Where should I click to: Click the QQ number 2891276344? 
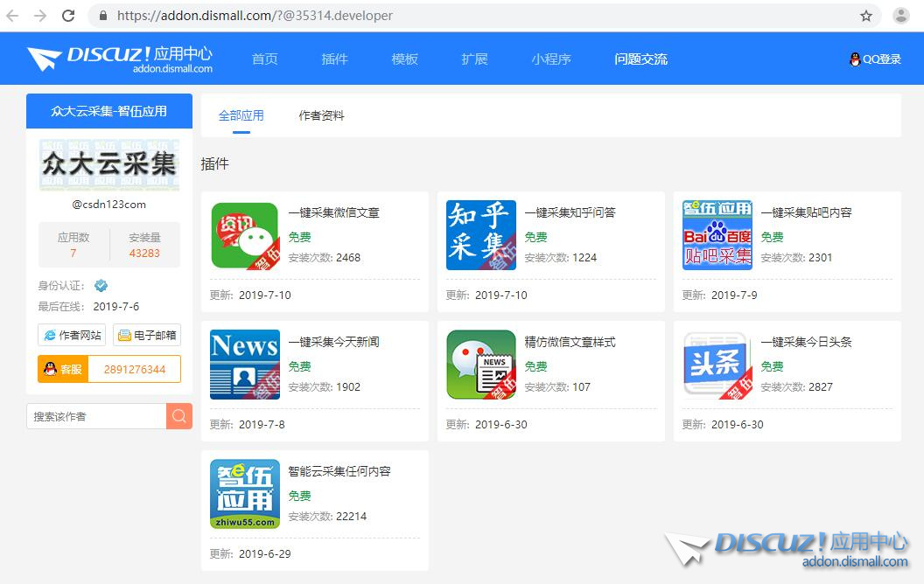pos(135,369)
